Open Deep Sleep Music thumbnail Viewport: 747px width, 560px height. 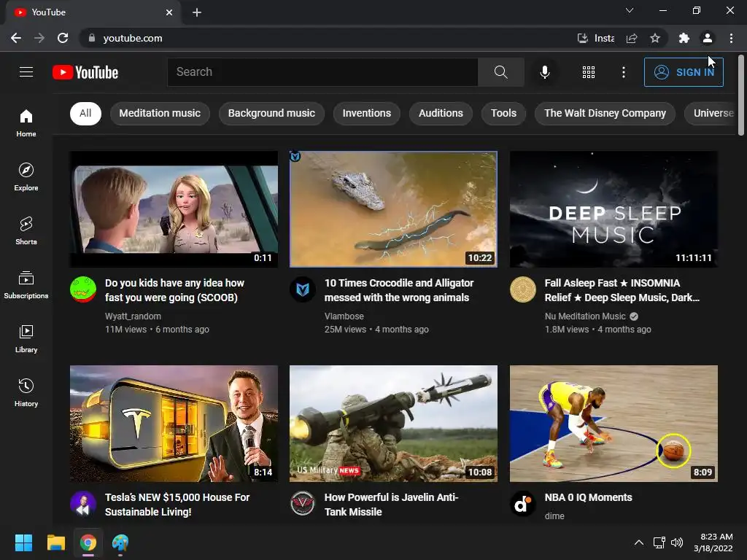click(614, 209)
